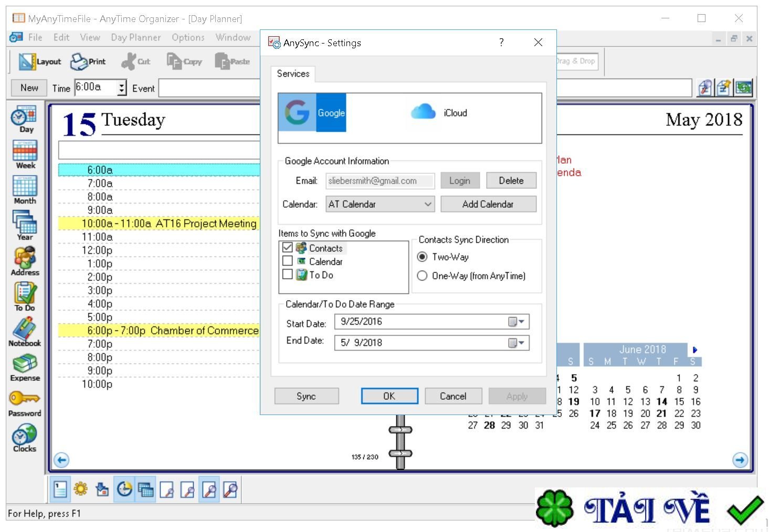Click the New button
This screenshot has height=532, width=769.
[x=29, y=88]
